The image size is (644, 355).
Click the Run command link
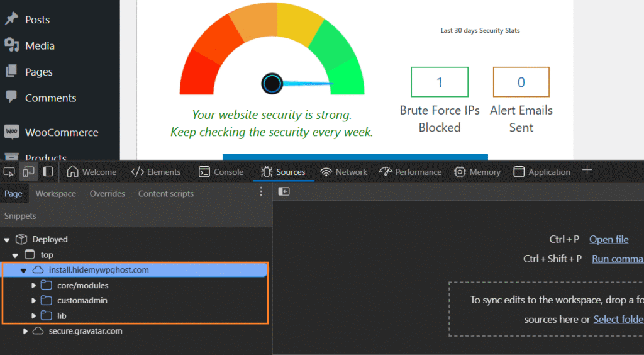pyautogui.click(x=618, y=259)
